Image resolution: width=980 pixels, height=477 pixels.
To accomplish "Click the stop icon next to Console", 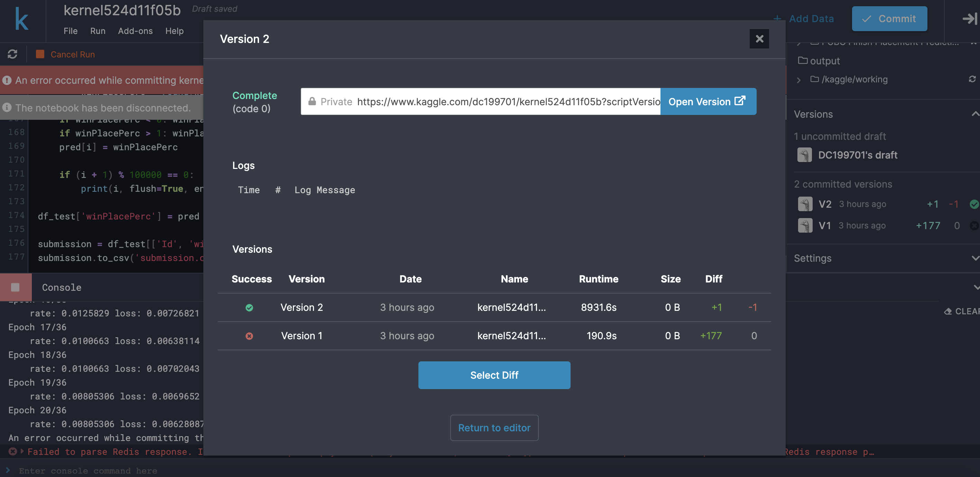I will [x=15, y=287].
